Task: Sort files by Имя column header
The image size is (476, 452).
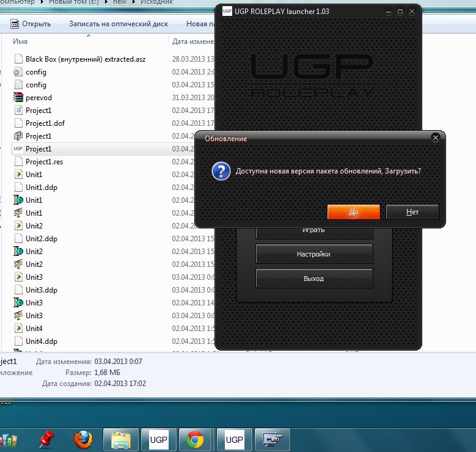Action: coord(20,42)
